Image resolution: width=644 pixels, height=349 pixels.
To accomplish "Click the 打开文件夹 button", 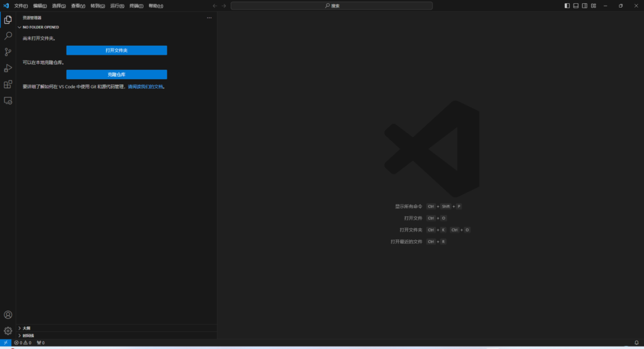I will coord(116,50).
